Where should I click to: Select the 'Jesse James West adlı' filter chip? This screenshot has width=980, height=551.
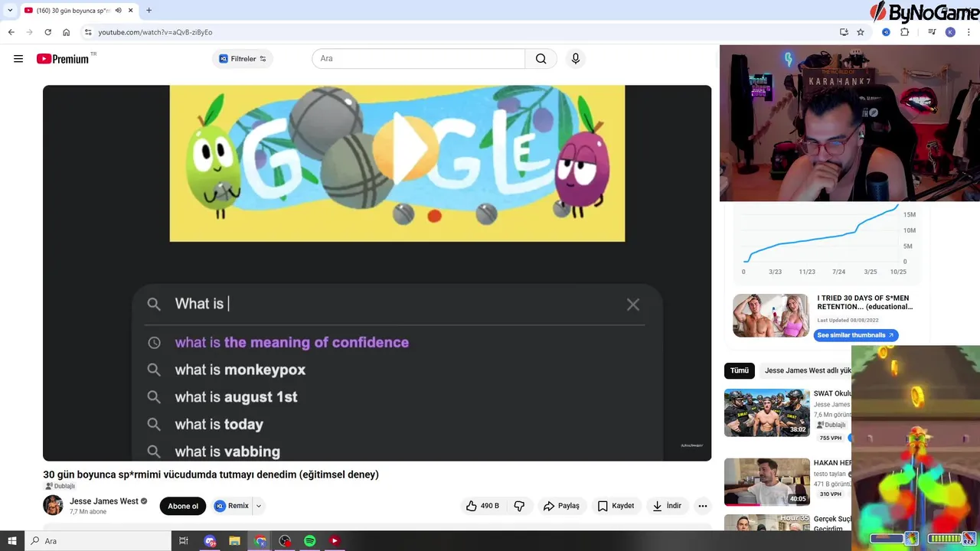(x=808, y=370)
